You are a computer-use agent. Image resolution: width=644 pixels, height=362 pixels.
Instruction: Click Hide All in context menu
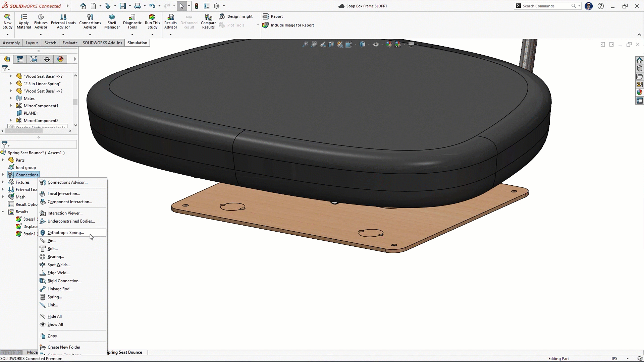(x=72, y=316)
